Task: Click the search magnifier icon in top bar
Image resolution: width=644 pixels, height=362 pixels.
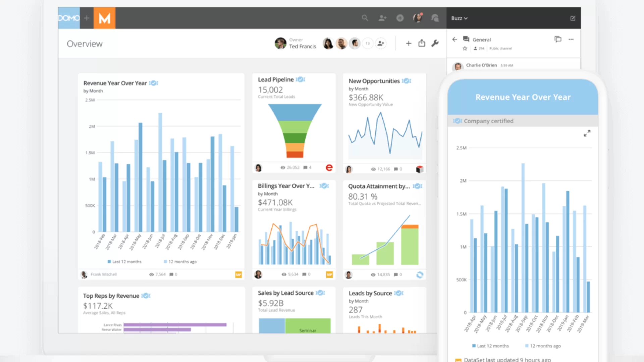Action: coord(365,18)
